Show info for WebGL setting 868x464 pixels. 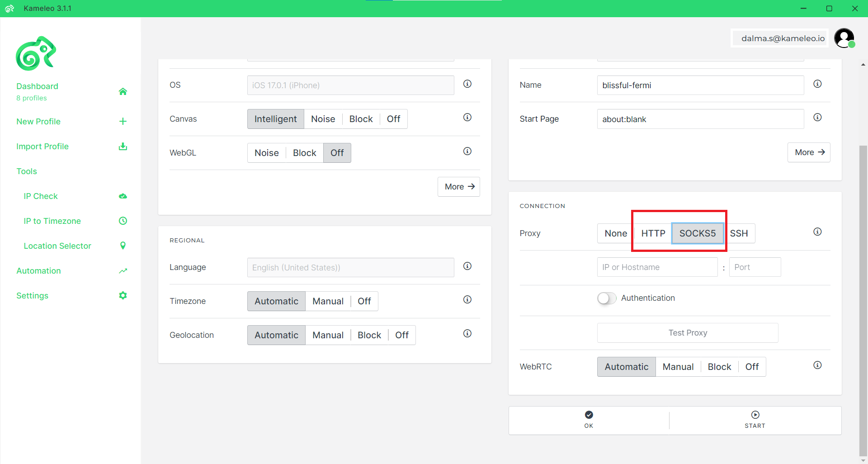pos(467,151)
